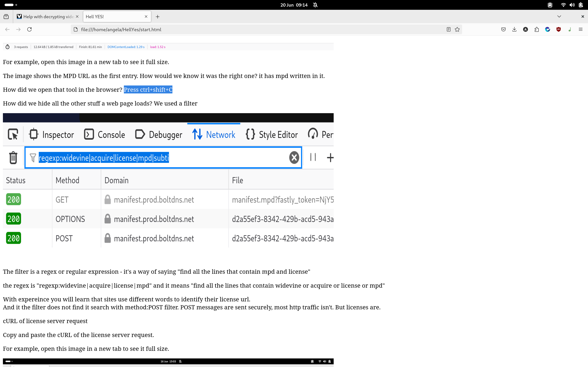Click the Firefox View button left of the tabs
This screenshot has height=367, width=588.
click(x=6, y=17)
